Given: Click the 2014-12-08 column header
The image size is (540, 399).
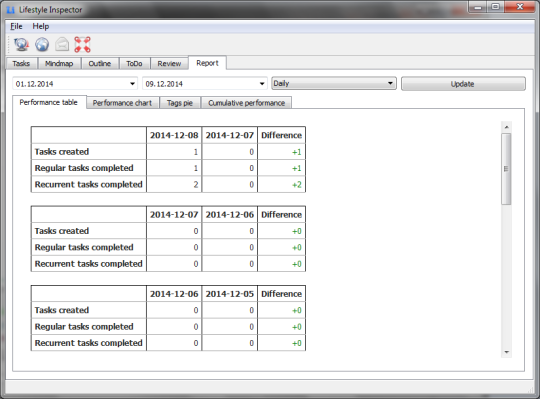Looking at the screenshot, I should click(174, 135).
